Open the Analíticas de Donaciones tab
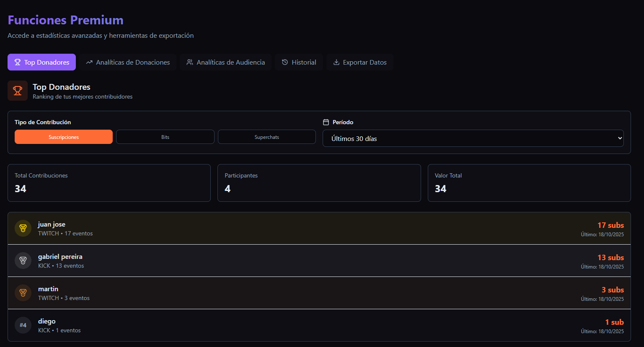The width and height of the screenshot is (644, 347). [128, 62]
